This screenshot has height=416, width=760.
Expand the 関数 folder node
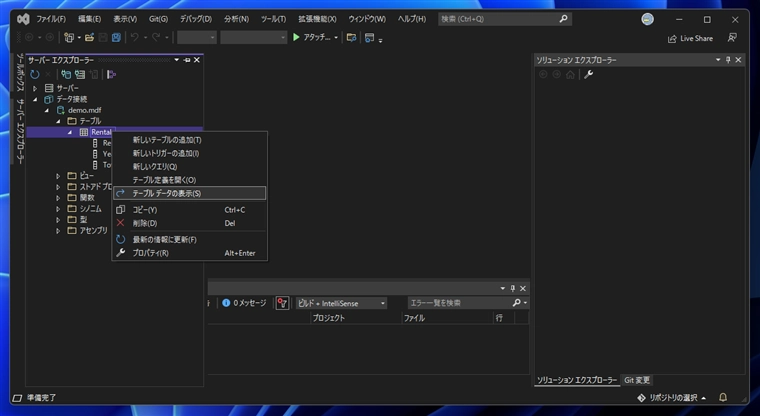point(58,198)
